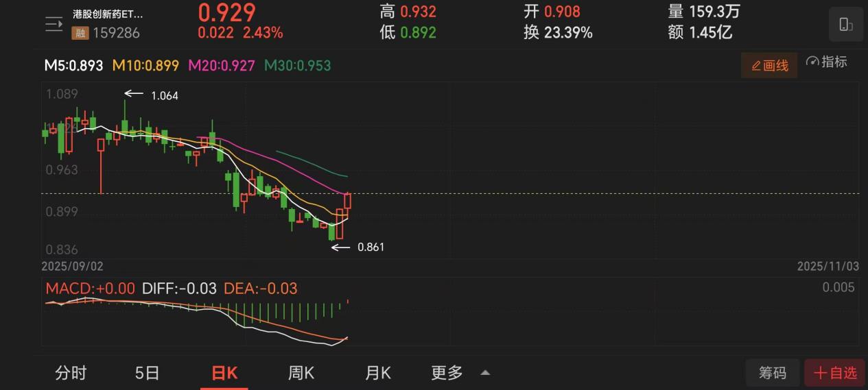Select the 日K daily candlestick tab
Screen dimensions: 868x390
click(x=224, y=373)
